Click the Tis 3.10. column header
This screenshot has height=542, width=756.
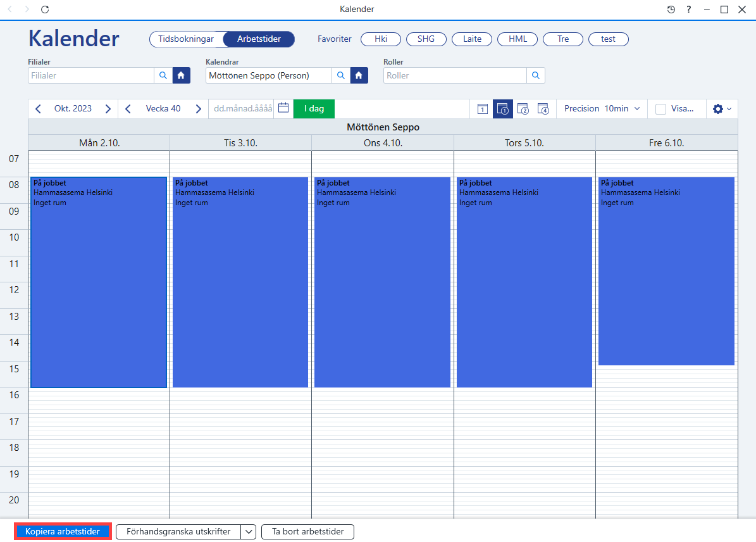(240, 143)
